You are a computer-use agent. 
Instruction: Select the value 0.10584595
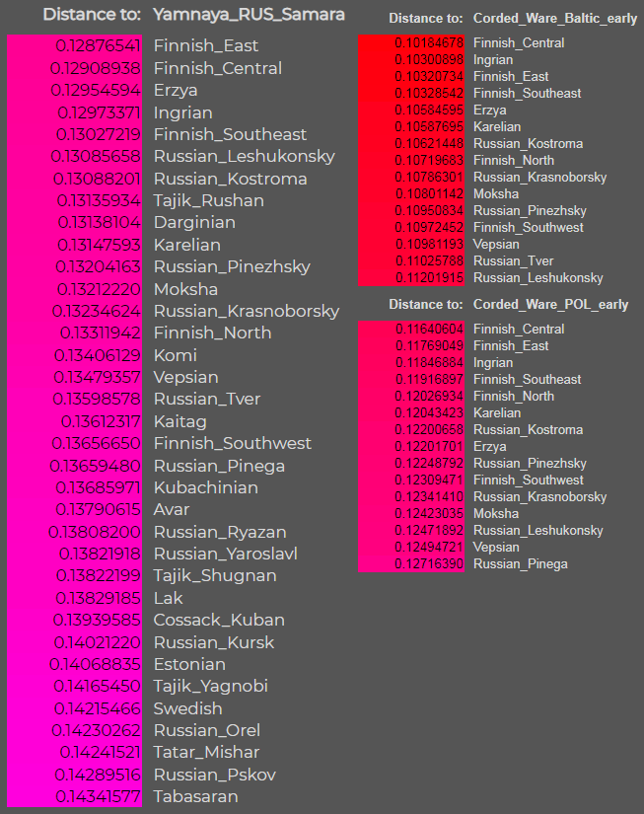429,111
